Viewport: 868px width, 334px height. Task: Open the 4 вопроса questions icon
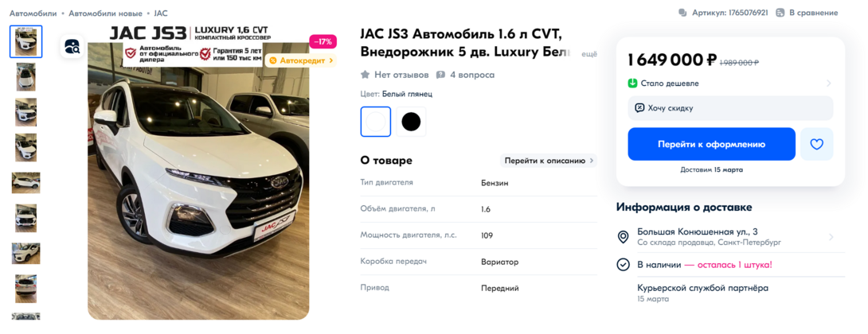(x=440, y=75)
